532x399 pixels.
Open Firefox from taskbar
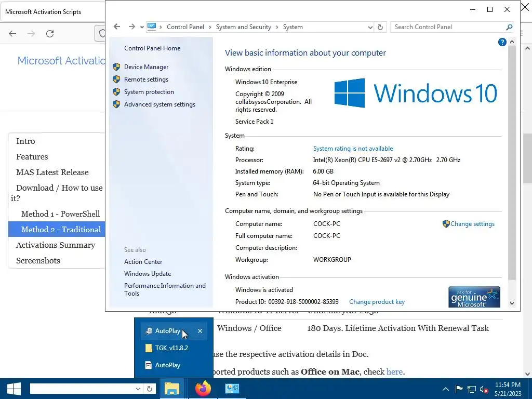203,389
